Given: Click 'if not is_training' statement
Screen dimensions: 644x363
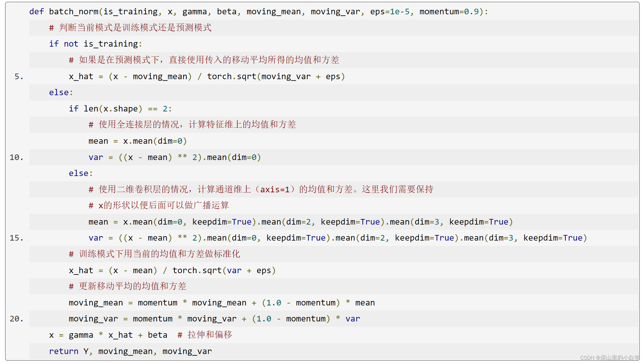Looking at the screenshot, I should click(x=95, y=44).
